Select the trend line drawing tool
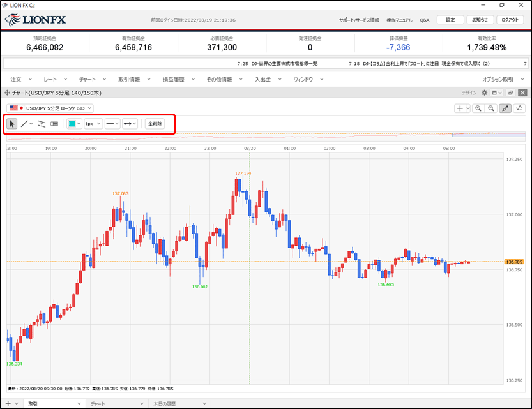Image resolution: width=532 pixels, height=409 pixels. click(x=24, y=124)
